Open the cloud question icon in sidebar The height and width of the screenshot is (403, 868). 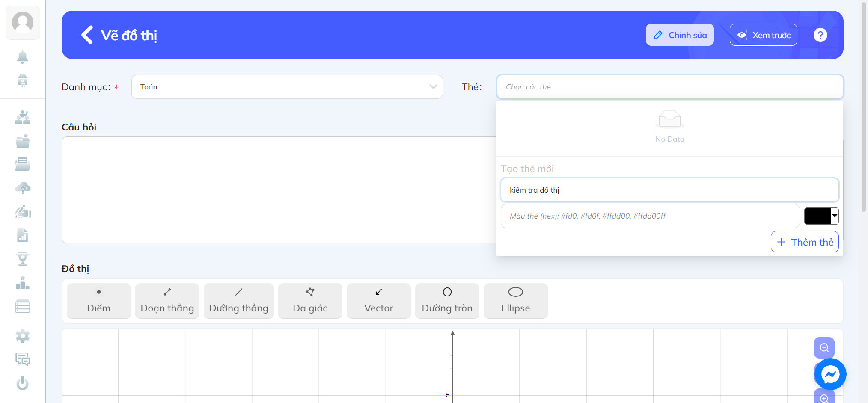point(23,188)
